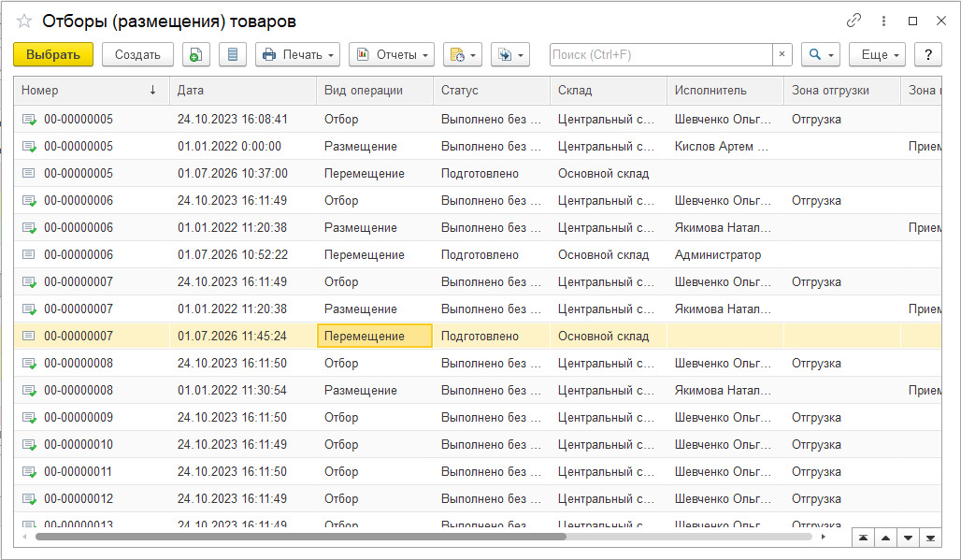Select number 00-00000009 in the list
Image resolution: width=961 pixels, height=560 pixels.
point(79,417)
